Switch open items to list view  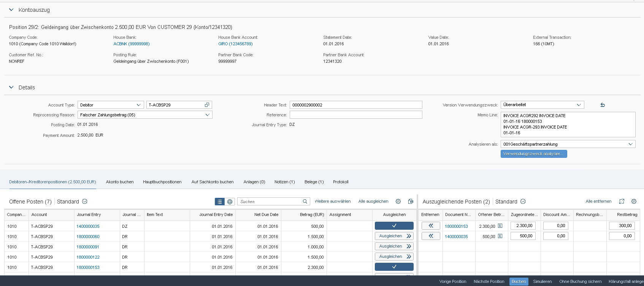(220, 202)
